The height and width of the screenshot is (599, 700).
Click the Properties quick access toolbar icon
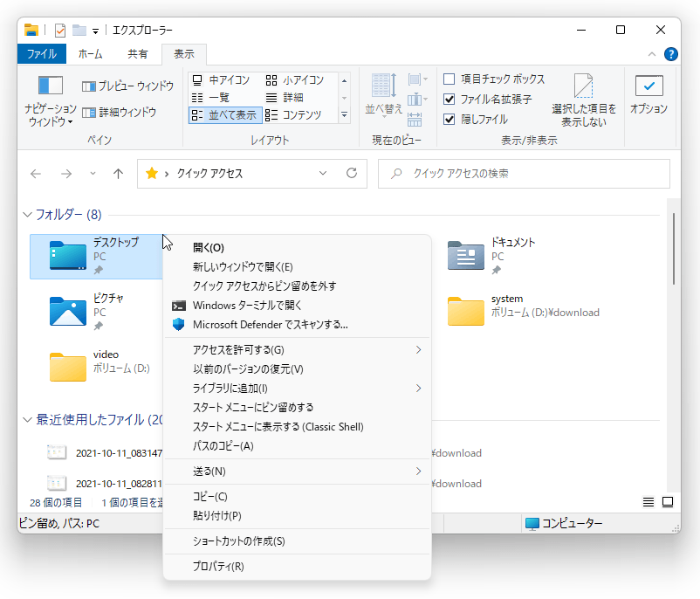(59, 31)
